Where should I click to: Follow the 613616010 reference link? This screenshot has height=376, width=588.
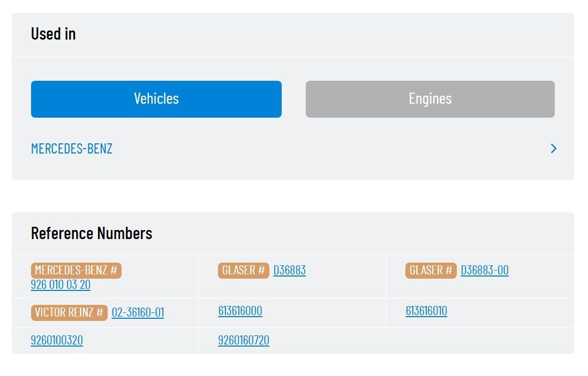point(426,311)
